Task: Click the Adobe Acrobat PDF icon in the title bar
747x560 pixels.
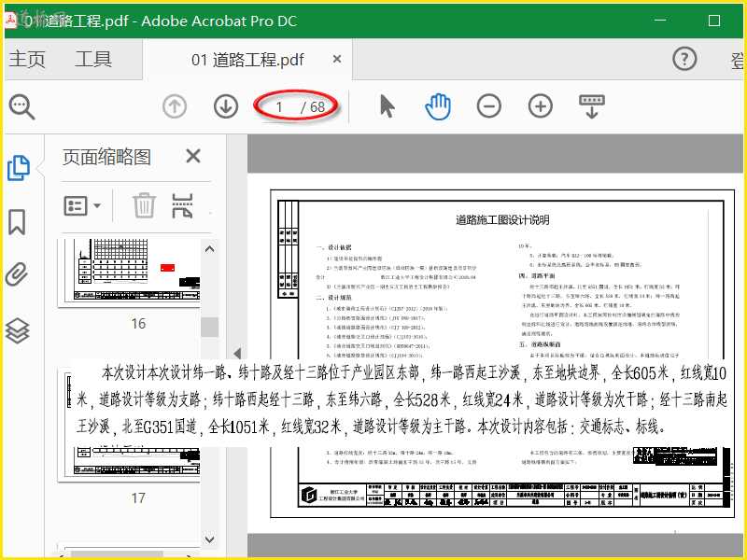Action: [x=10, y=19]
